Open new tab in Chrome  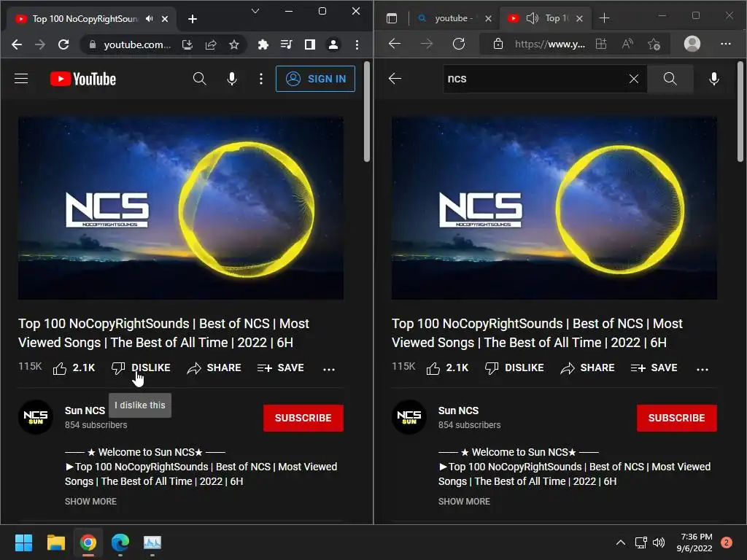(x=193, y=18)
